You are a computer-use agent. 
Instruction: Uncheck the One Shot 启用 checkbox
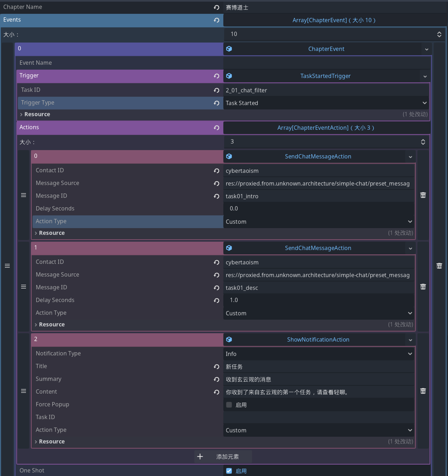(229, 471)
